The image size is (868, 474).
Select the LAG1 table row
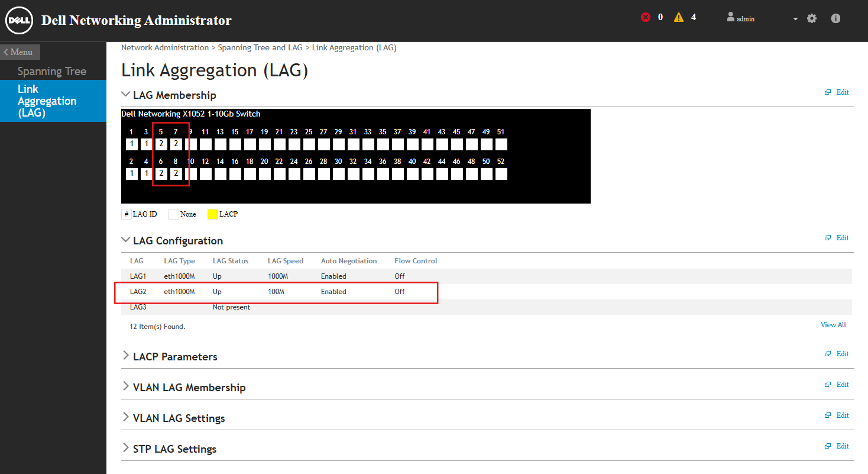click(x=487, y=276)
